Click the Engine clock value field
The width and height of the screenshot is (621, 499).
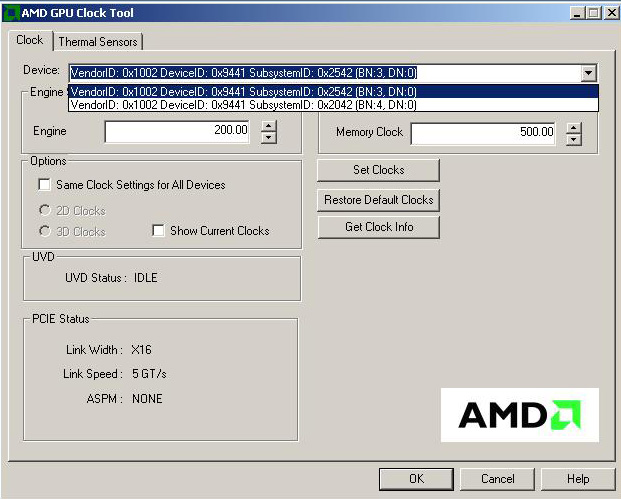point(177,131)
